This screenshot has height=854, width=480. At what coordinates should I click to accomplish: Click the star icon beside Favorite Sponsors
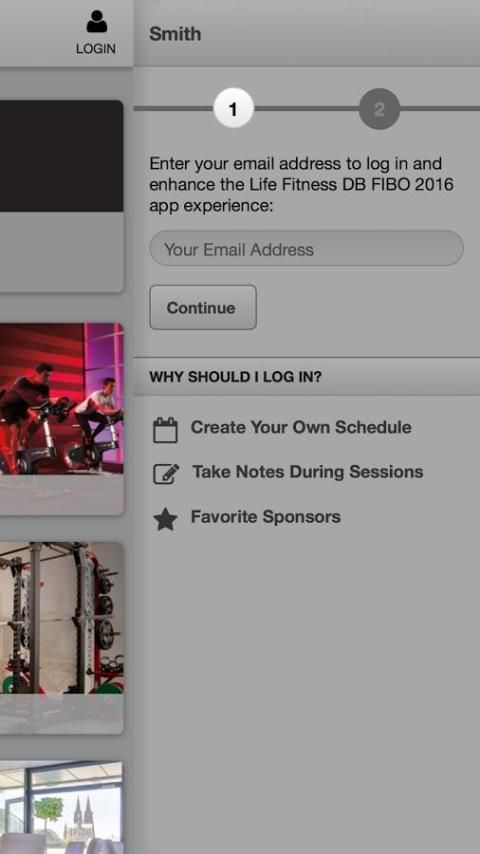click(165, 519)
